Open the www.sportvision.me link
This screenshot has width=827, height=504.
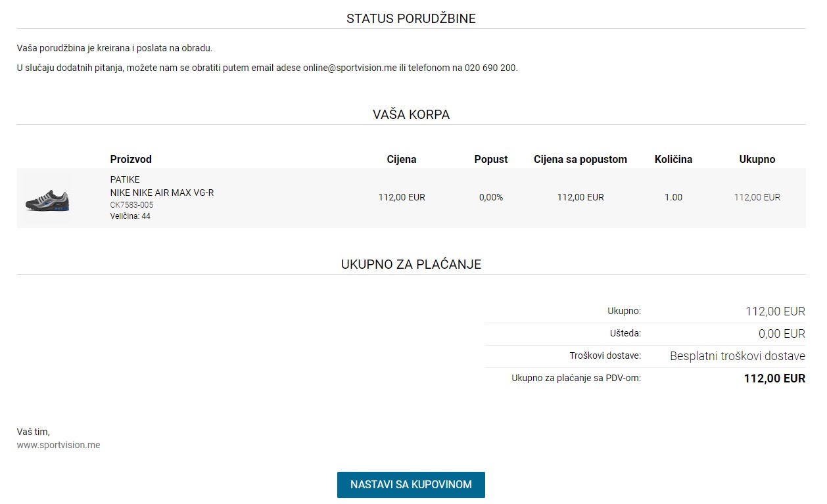tap(59, 445)
